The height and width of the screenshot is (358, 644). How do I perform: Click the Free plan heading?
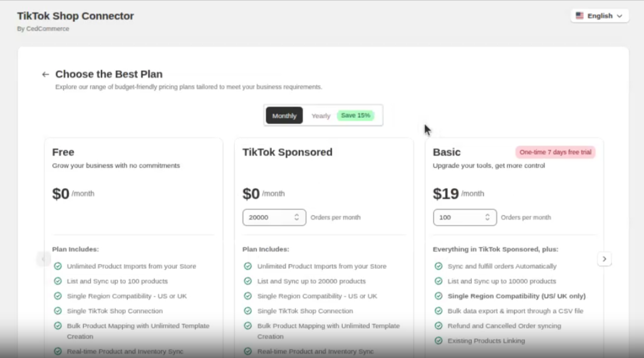63,152
